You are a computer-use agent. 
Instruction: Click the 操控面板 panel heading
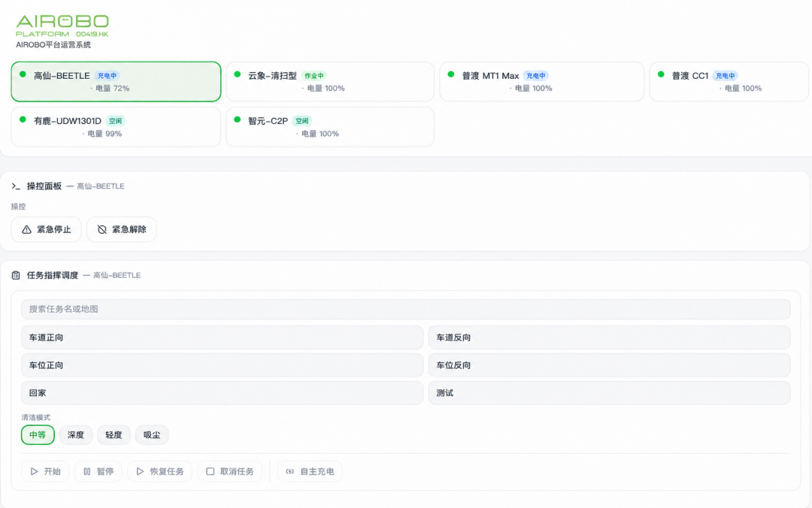pyautogui.click(x=44, y=186)
